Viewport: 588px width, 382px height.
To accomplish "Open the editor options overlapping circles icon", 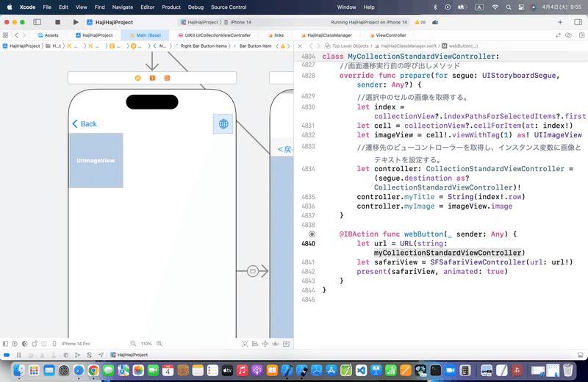I will (568, 35).
